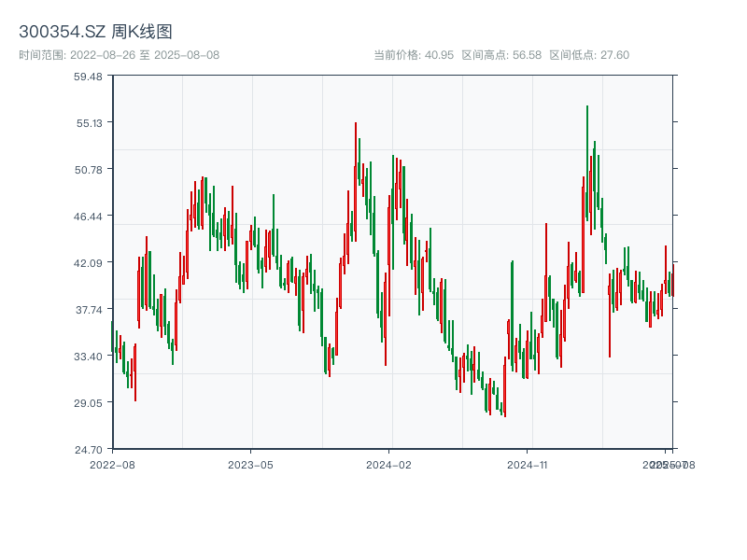This screenshot has width=747, height=560.
Task: Click the x-axis label 2024-11
Action: pos(527,465)
